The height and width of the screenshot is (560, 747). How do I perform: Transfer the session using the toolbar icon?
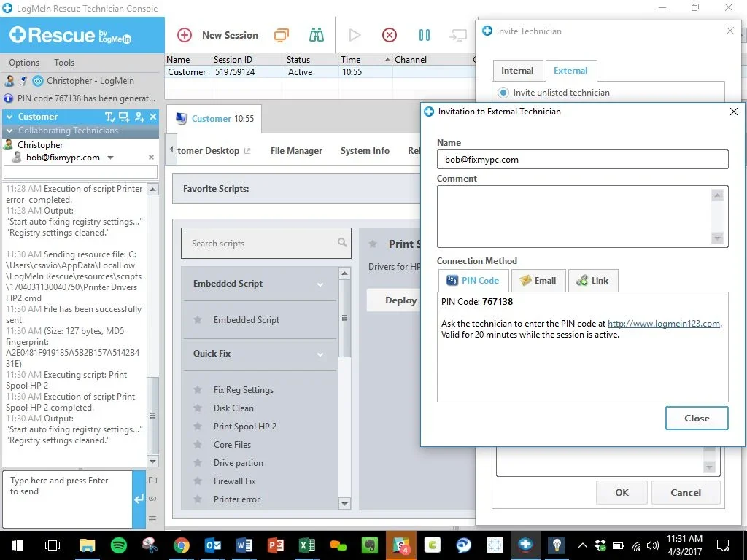459,35
